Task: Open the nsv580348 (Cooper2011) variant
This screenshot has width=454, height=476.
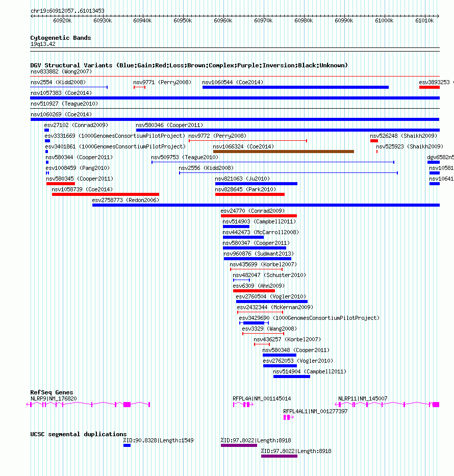Action: [296, 350]
